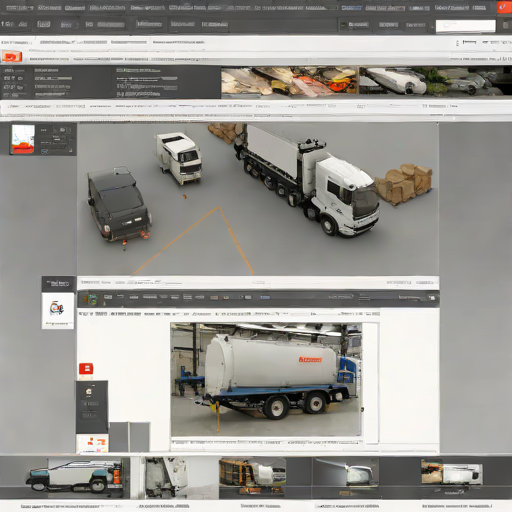This screenshot has width=512, height=512.
Task: Click the small orange marker on viewport floor
Action: (184, 197)
